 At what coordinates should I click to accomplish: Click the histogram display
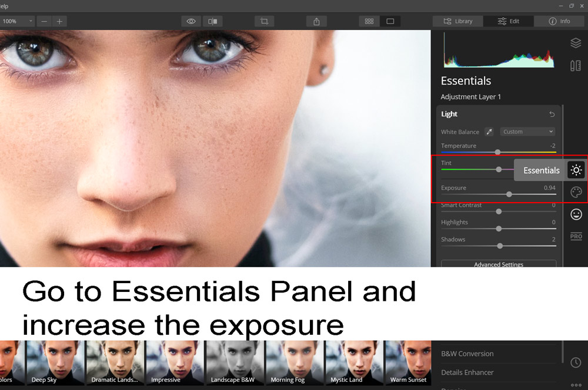point(499,50)
